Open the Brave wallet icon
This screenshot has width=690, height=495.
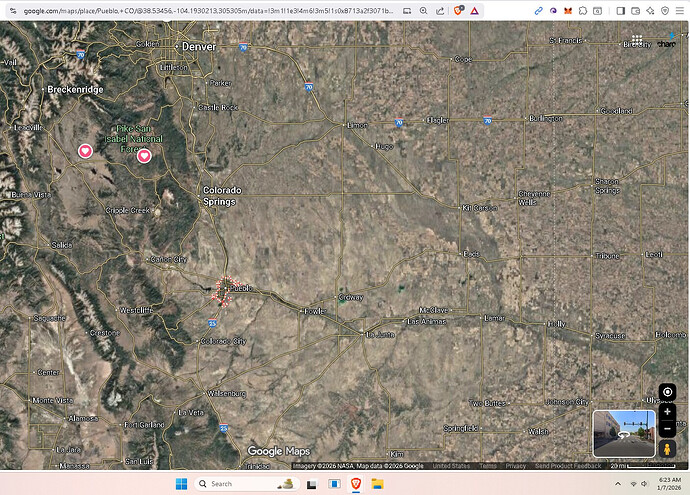click(638, 10)
